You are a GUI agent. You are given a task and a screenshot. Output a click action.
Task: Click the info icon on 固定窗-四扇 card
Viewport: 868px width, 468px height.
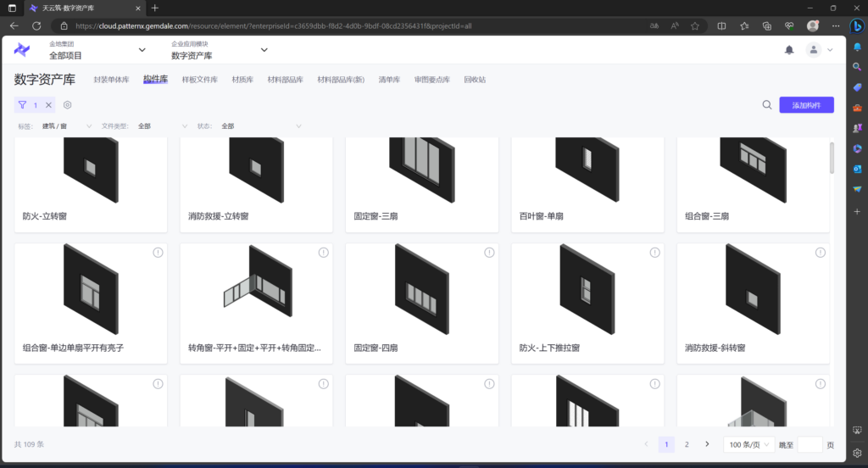[488, 253]
